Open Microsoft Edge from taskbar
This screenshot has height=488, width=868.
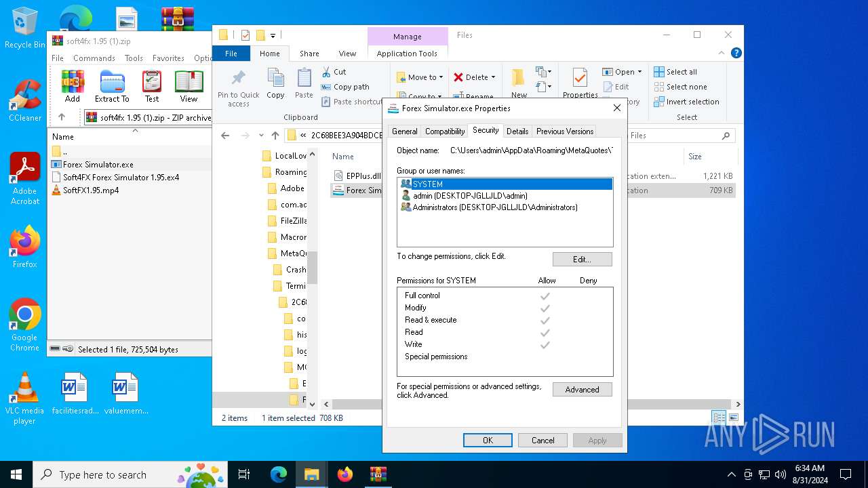click(279, 474)
